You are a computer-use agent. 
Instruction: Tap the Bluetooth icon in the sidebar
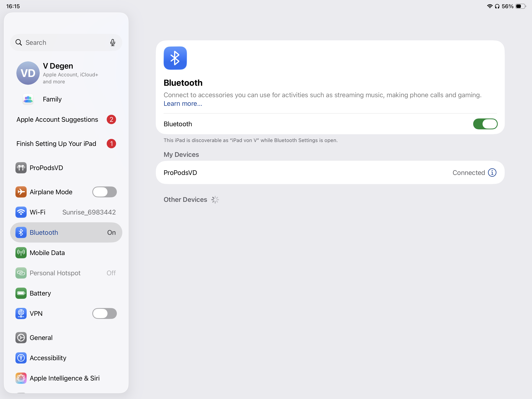point(21,232)
